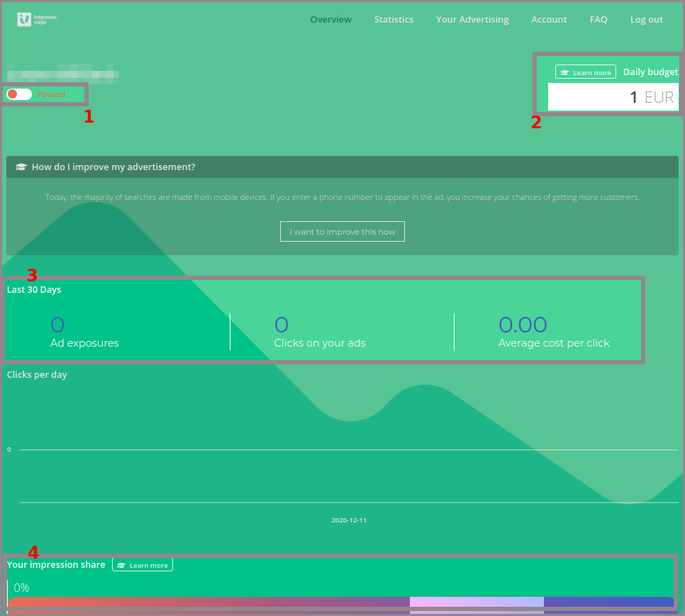Click the Interneto vizija logo
This screenshot has height=616, width=685.
tap(36, 20)
